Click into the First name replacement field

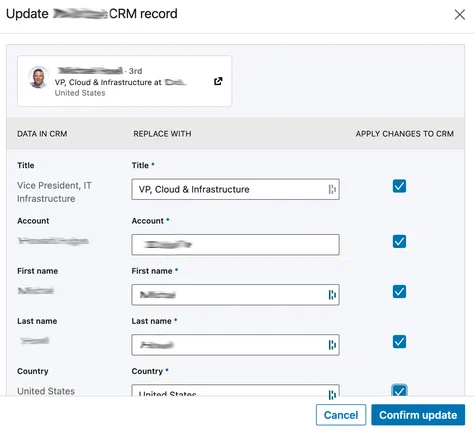point(235,295)
